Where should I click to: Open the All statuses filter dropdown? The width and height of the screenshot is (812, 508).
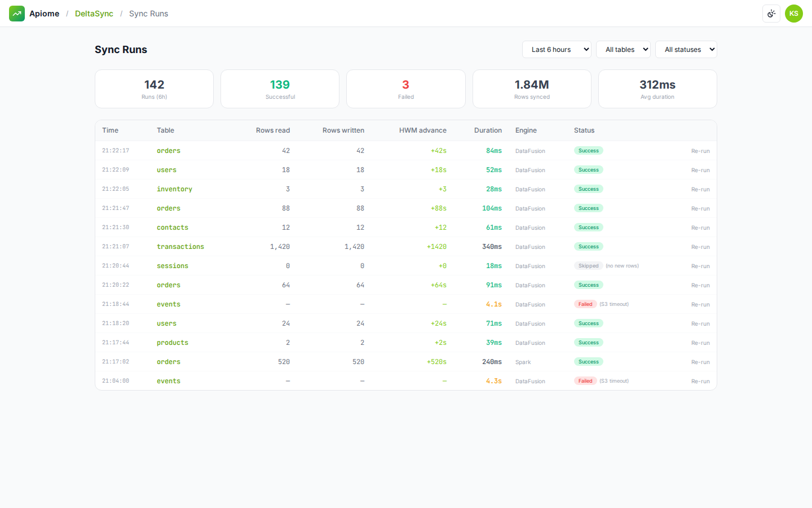point(686,50)
